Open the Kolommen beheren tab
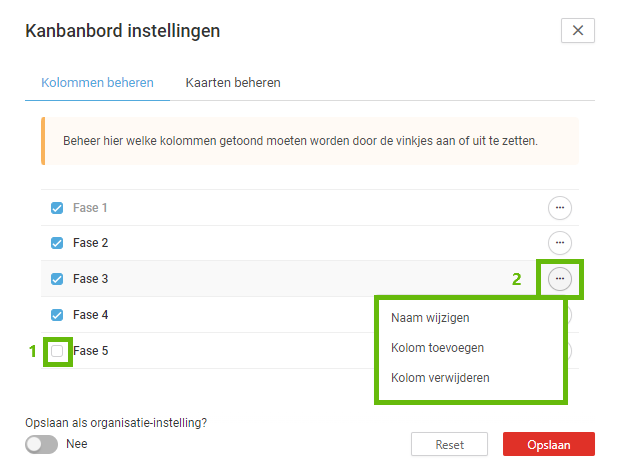The width and height of the screenshot is (622, 476). click(97, 82)
